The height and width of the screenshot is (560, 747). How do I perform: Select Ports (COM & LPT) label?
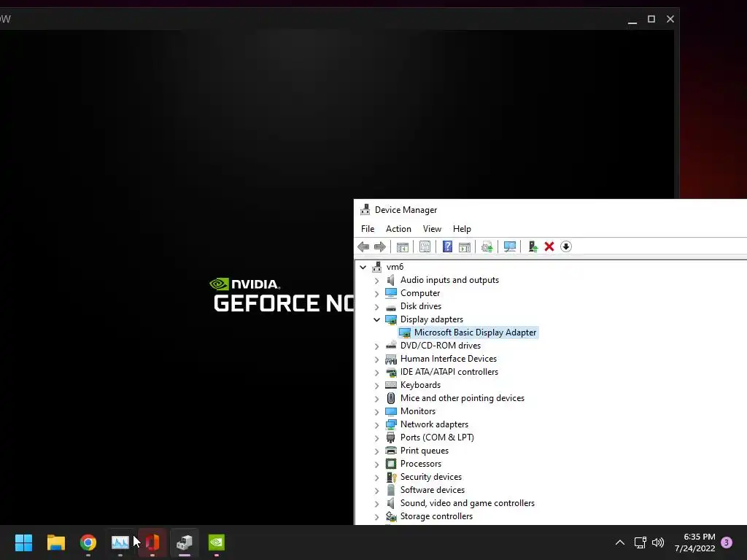click(x=437, y=437)
